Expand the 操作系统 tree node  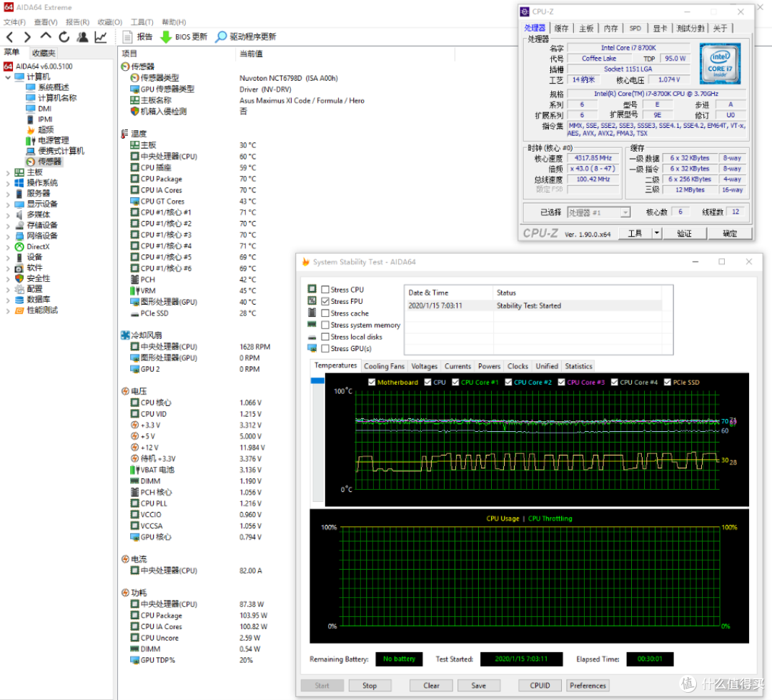pyautogui.click(x=8, y=183)
